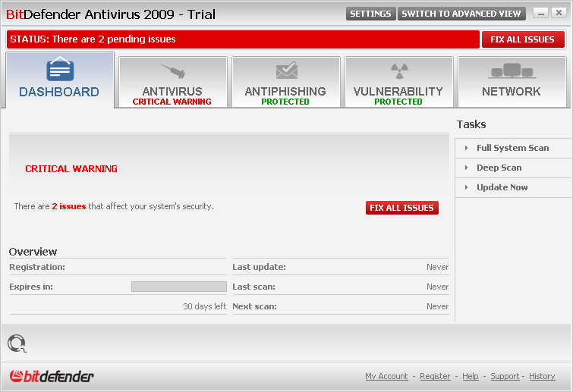Open the DASHBOARD tab
This screenshot has width=573, height=392.
click(x=60, y=80)
